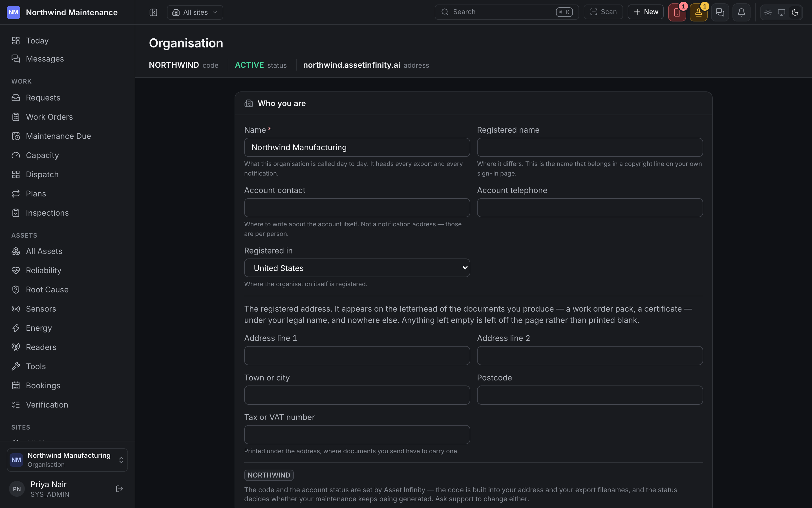Open Work Orders in the sidebar
812x508 pixels.
pyautogui.click(x=67, y=117)
